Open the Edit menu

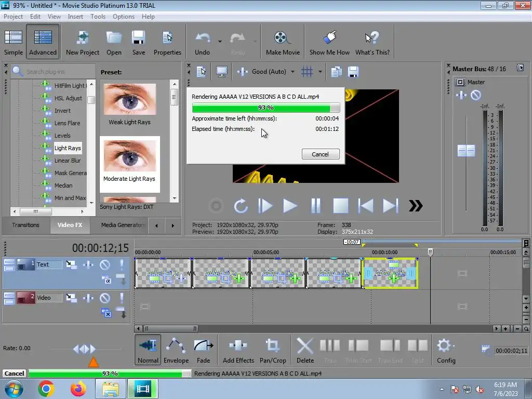tap(35, 17)
